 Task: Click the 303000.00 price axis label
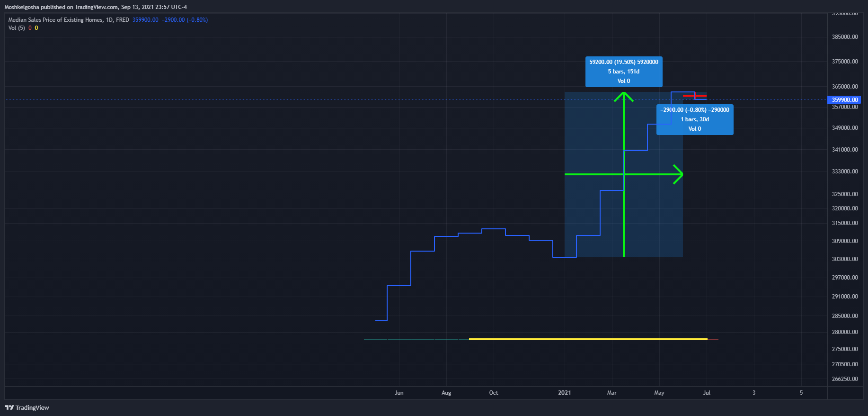[845, 259]
